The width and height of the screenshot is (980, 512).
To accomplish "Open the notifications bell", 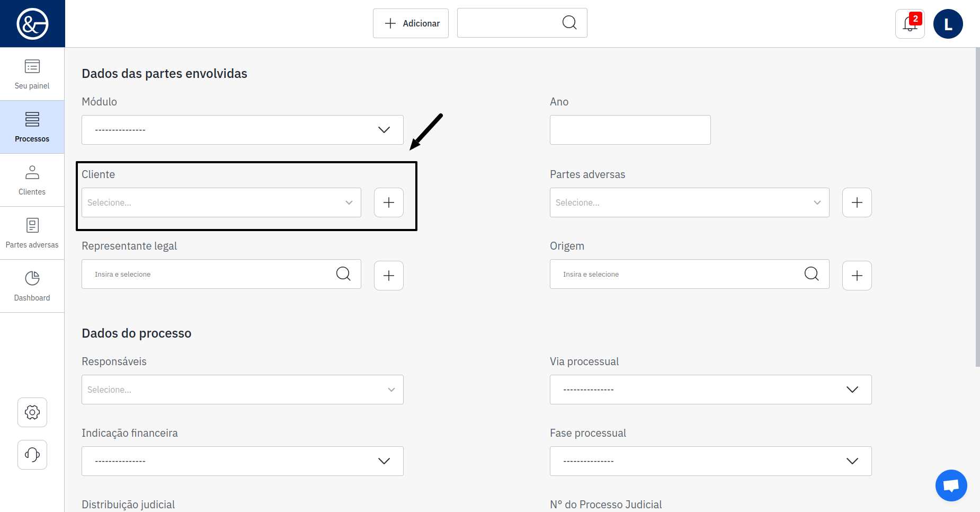I will (x=910, y=24).
